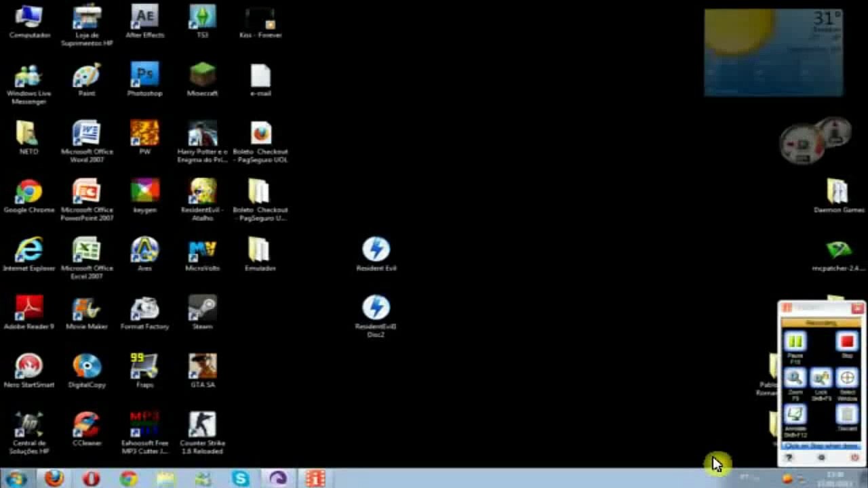Select the Resident Evil disc image icon

(x=376, y=255)
